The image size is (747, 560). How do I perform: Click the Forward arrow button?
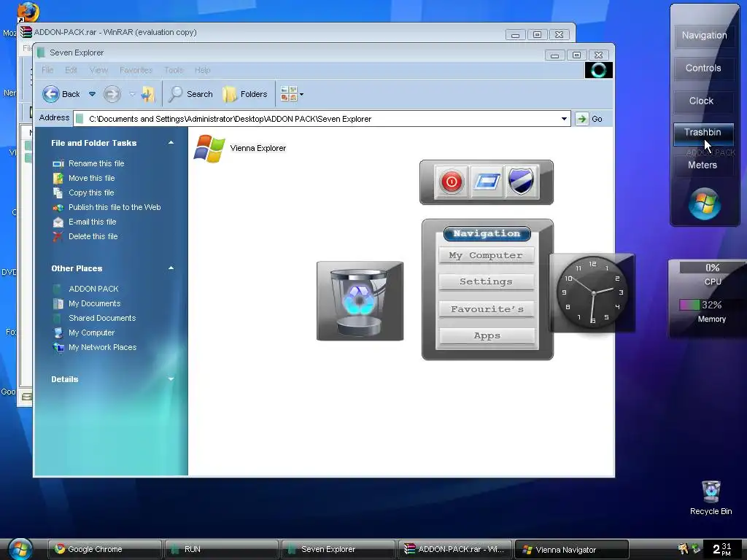(112, 94)
